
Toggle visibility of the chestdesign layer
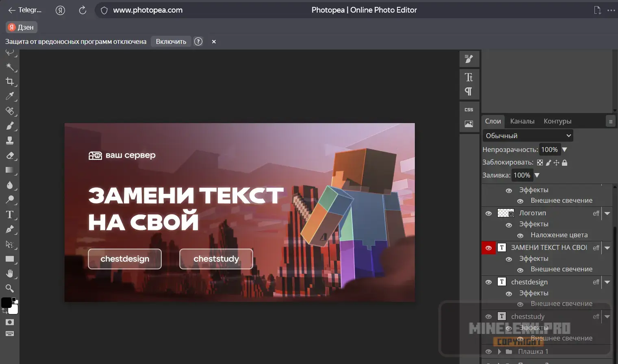point(488,282)
